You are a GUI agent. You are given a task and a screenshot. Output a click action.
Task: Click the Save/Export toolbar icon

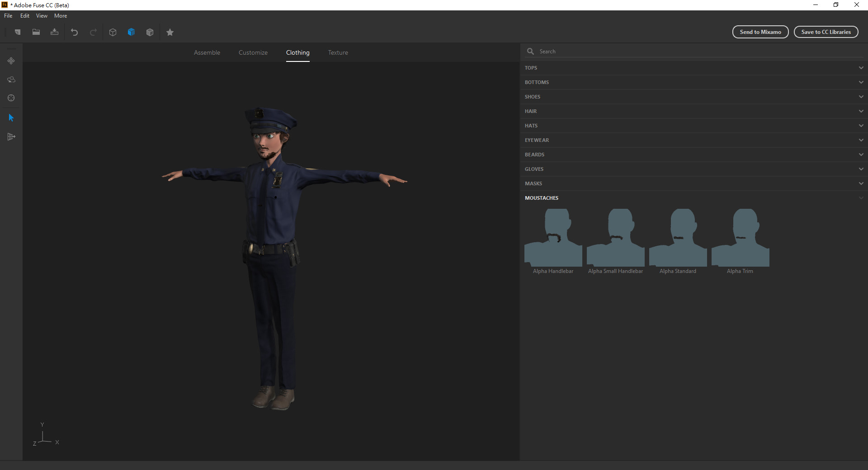point(55,32)
